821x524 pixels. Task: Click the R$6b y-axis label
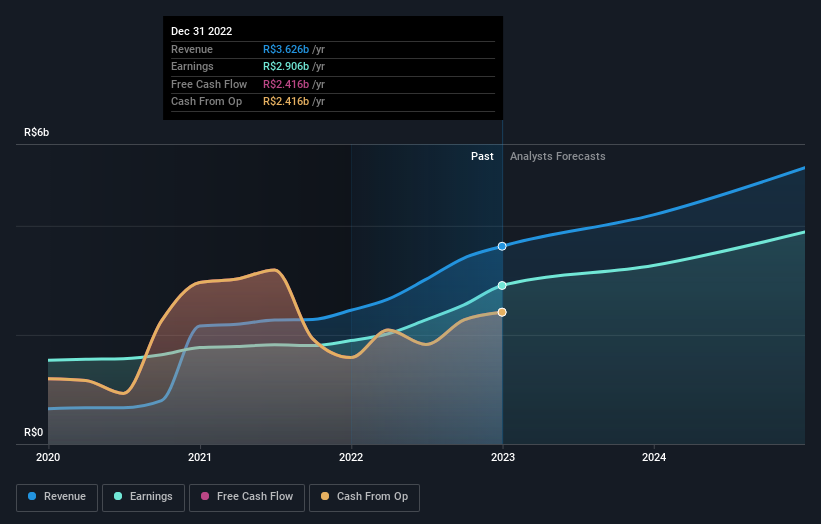[x=37, y=132]
